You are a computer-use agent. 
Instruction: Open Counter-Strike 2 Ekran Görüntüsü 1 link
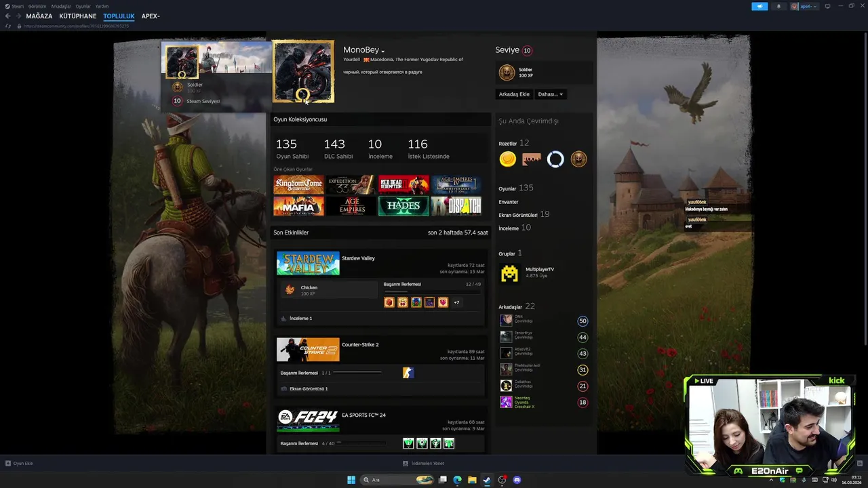(309, 389)
